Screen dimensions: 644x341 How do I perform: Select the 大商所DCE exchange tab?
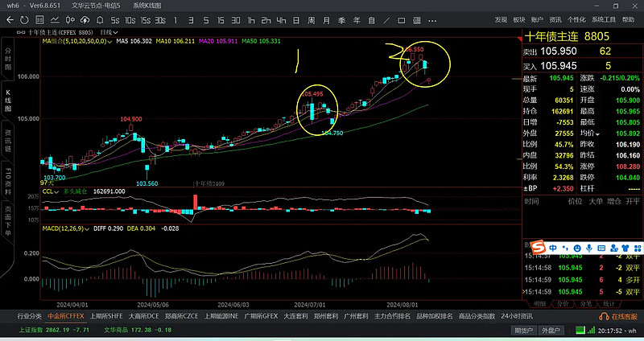143,316
